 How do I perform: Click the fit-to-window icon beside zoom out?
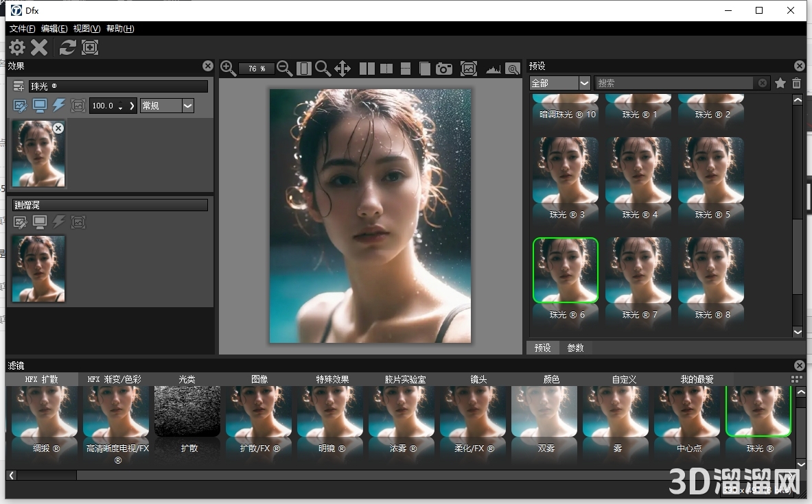tap(304, 69)
